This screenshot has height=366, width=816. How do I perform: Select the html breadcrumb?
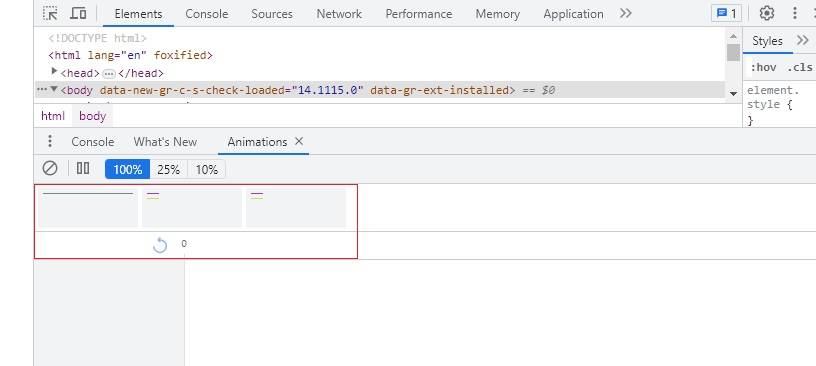(x=53, y=116)
